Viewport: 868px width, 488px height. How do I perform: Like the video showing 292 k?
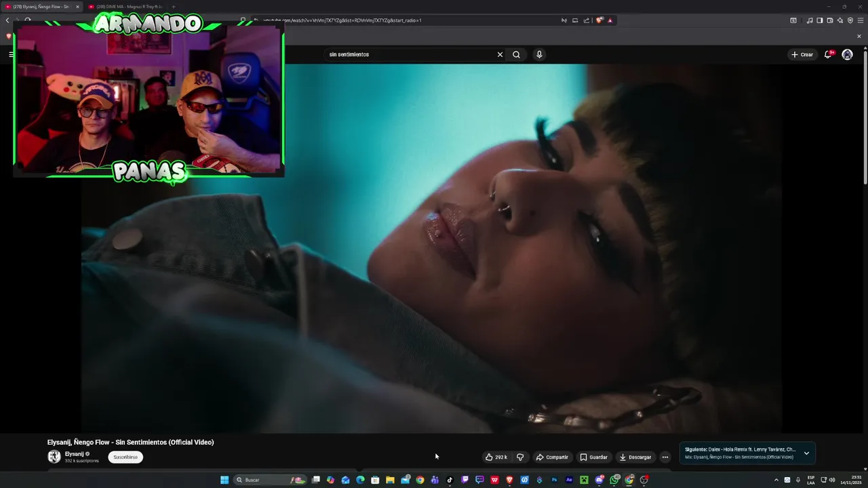pos(496,457)
